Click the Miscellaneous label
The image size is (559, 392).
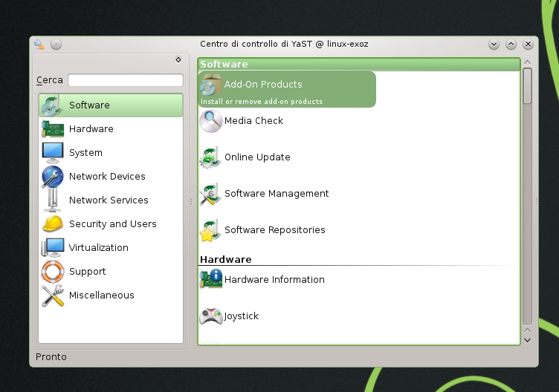tap(102, 295)
